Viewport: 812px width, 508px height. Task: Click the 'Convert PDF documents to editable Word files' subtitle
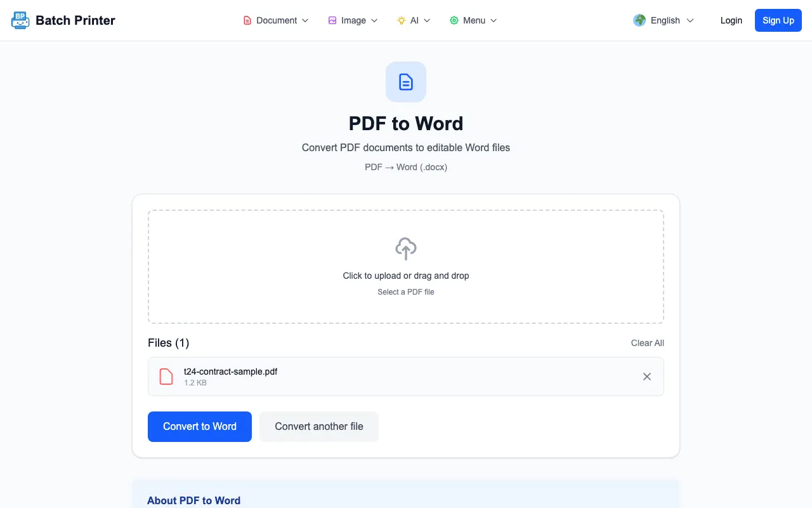point(406,147)
